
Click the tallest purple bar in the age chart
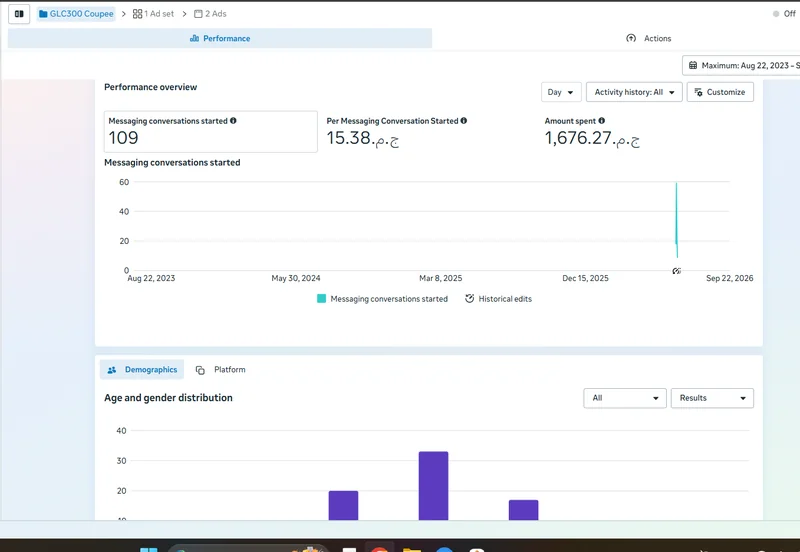(x=434, y=486)
